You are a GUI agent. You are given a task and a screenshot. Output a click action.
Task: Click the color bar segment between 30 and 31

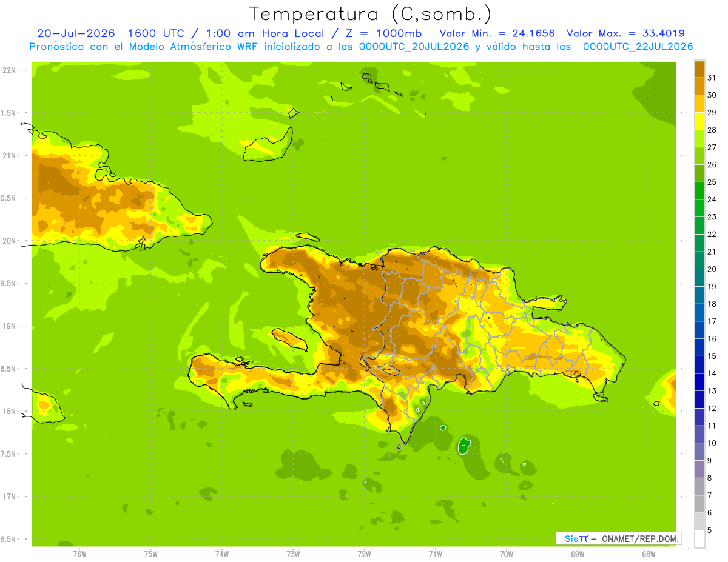coord(699,86)
